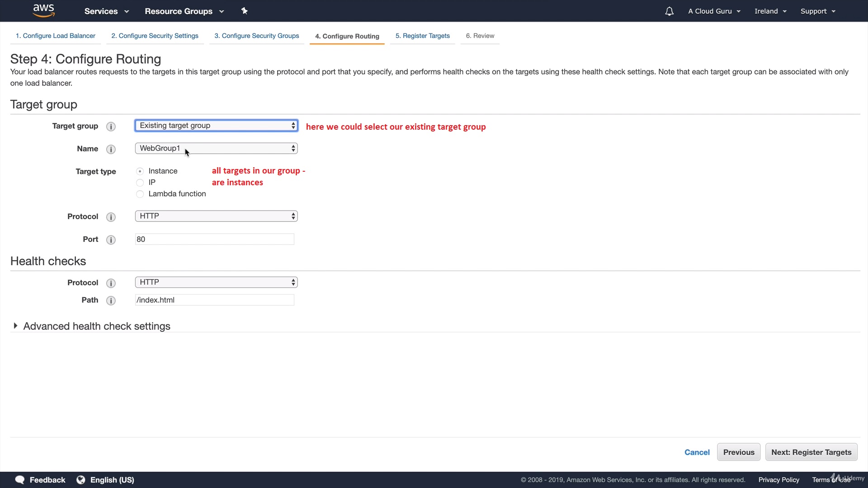The width and height of the screenshot is (868, 488).
Task: Open the Services menu
Action: click(x=106, y=11)
